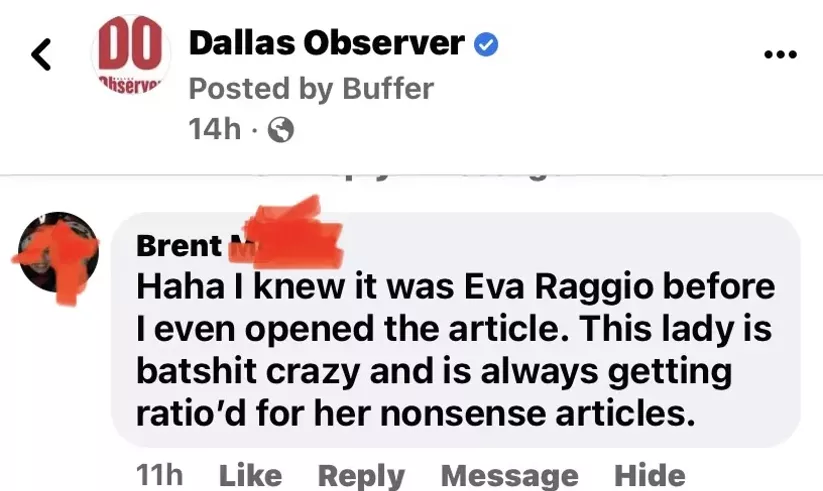Tap the 11h comment timestamp

(160, 475)
